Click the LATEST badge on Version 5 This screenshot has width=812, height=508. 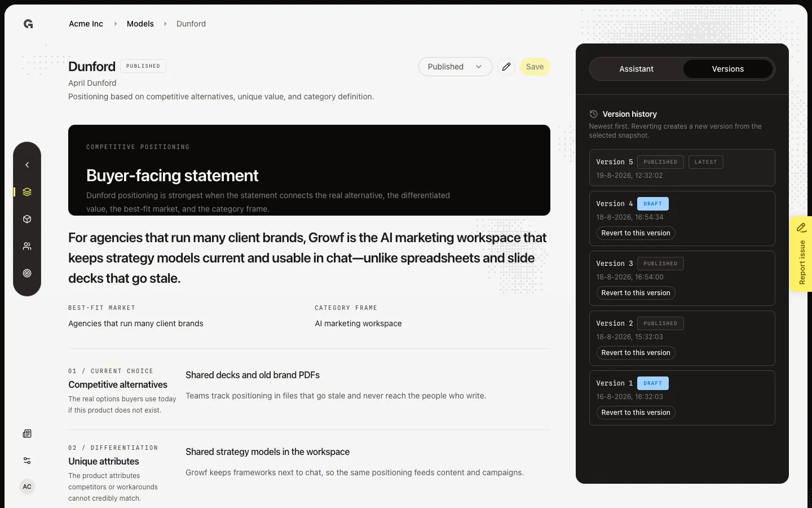pos(705,162)
